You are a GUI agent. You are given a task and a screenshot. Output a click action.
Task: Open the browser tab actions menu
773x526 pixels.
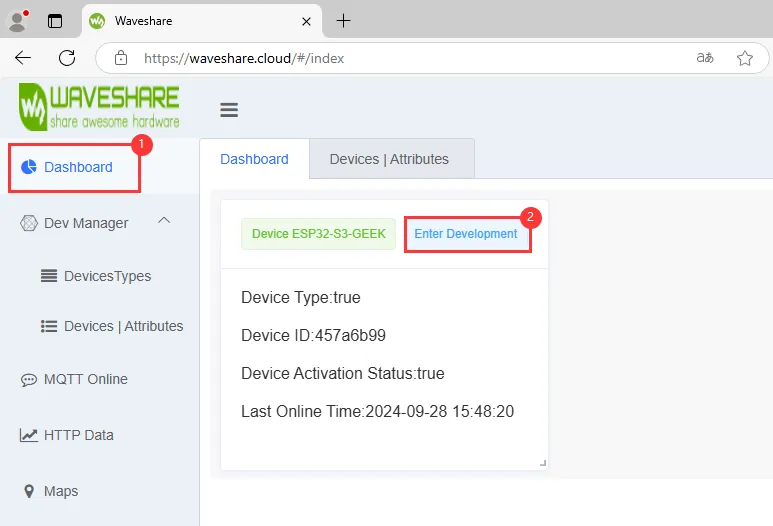pyautogui.click(x=55, y=21)
